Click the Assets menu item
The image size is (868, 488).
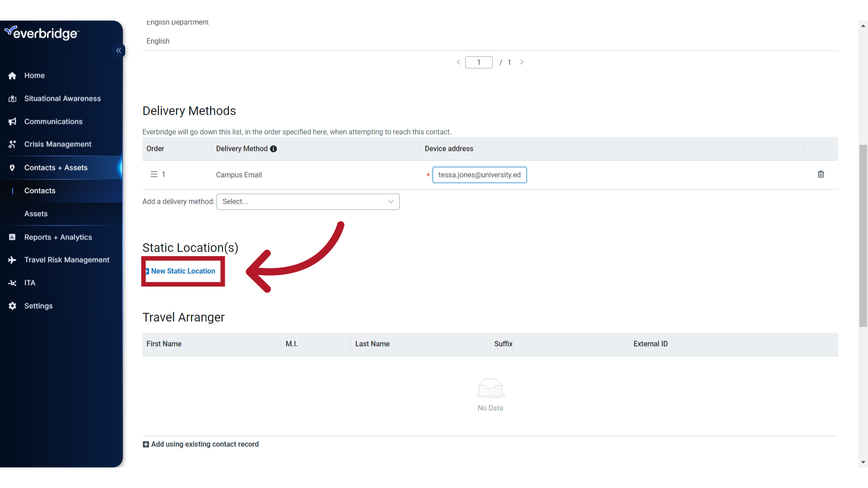coord(35,213)
